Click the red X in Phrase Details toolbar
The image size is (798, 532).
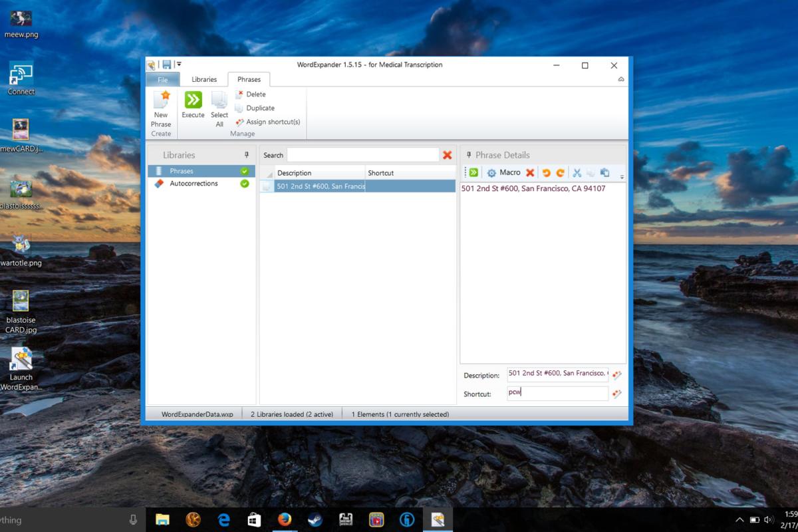(x=530, y=173)
